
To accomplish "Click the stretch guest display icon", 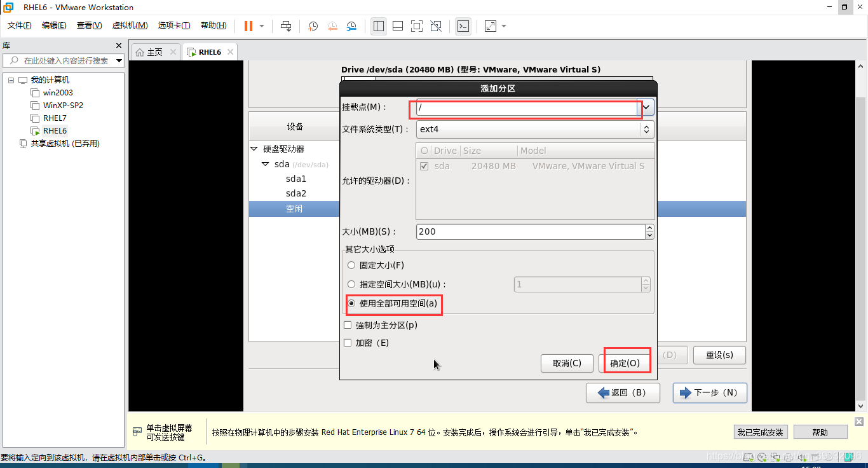I will click(x=491, y=26).
